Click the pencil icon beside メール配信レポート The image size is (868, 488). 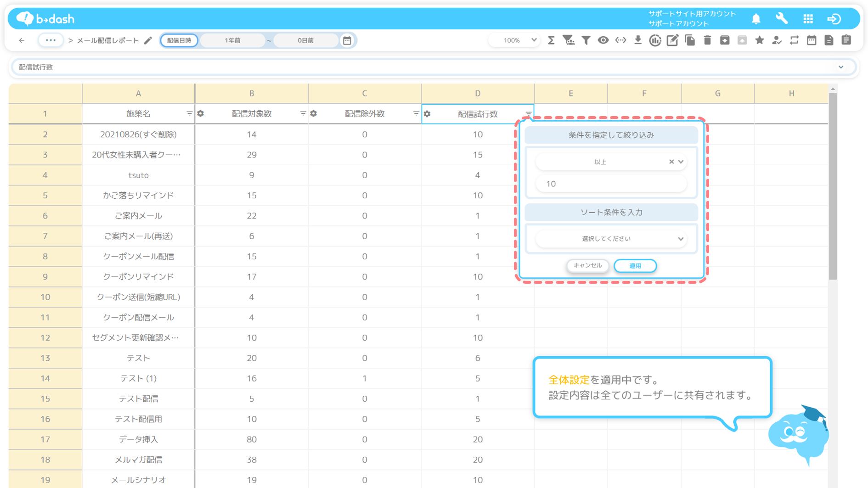[x=148, y=40]
